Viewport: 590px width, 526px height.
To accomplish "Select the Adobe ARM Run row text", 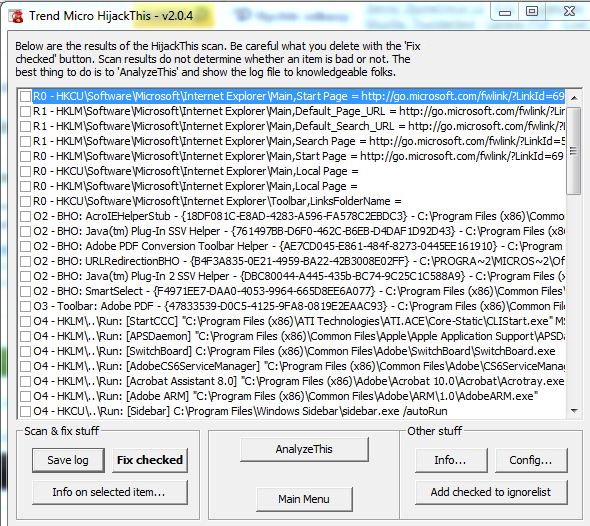I will (x=286, y=397).
